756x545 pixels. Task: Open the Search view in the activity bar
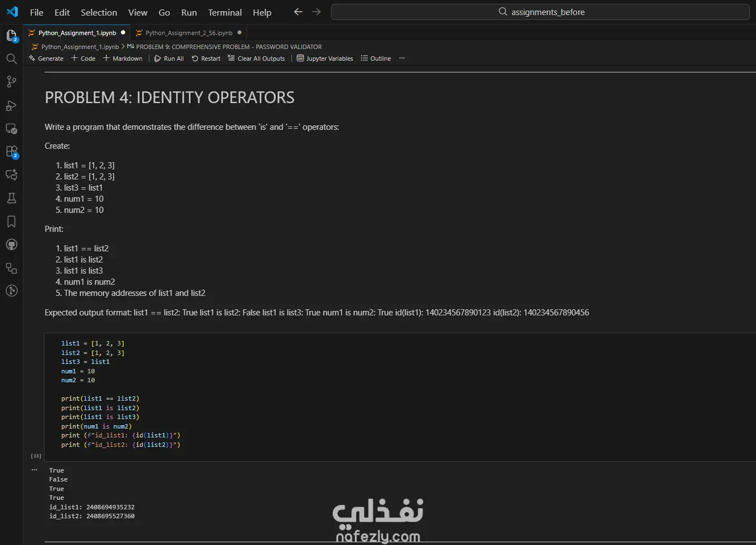coord(11,59)
